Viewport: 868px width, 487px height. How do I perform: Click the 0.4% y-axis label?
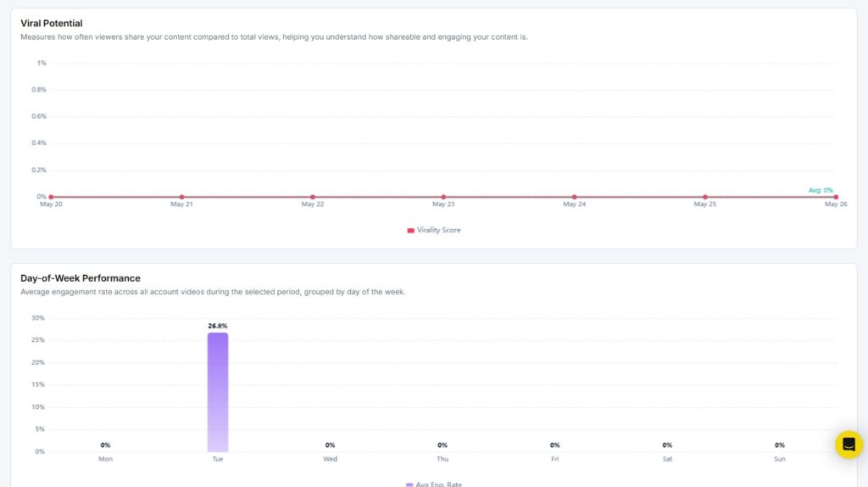point(39,143)
